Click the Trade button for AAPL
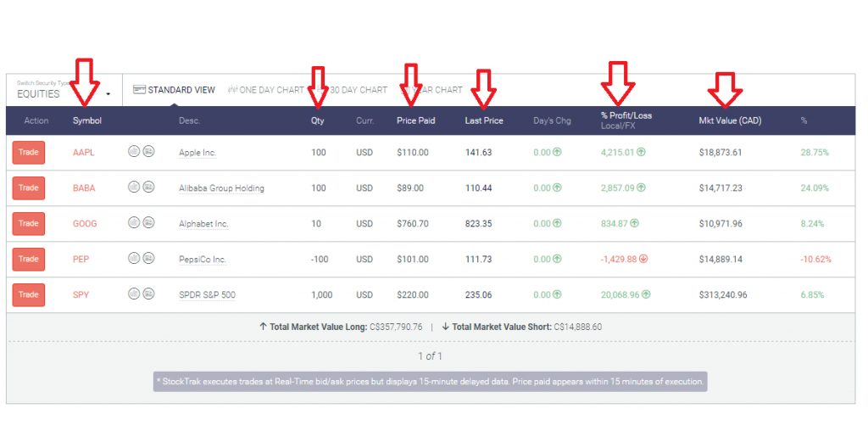 click(x=28, y=153)
